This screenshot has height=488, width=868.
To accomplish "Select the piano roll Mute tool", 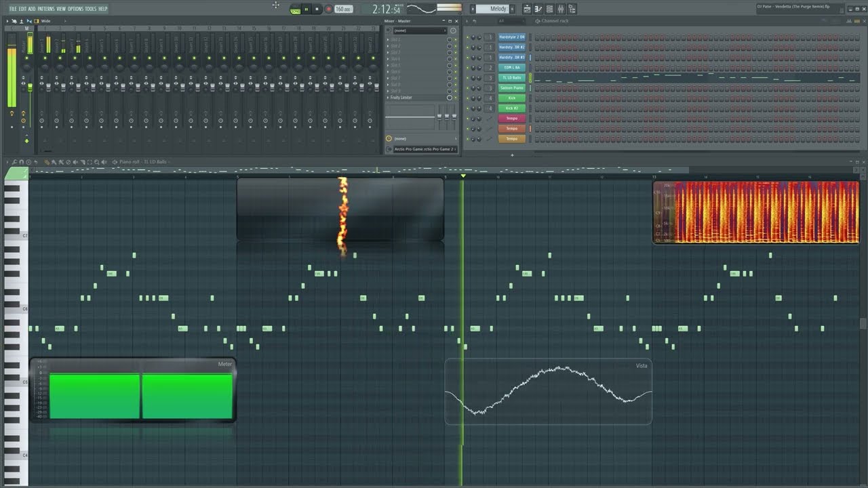I will (75, 162).
